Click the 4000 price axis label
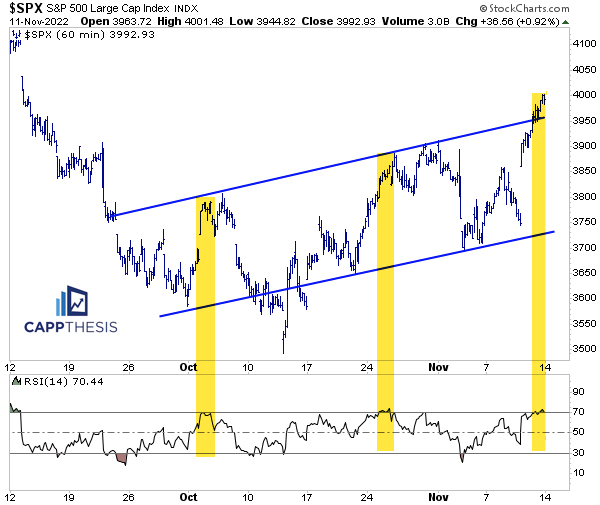 click(584, 94)
